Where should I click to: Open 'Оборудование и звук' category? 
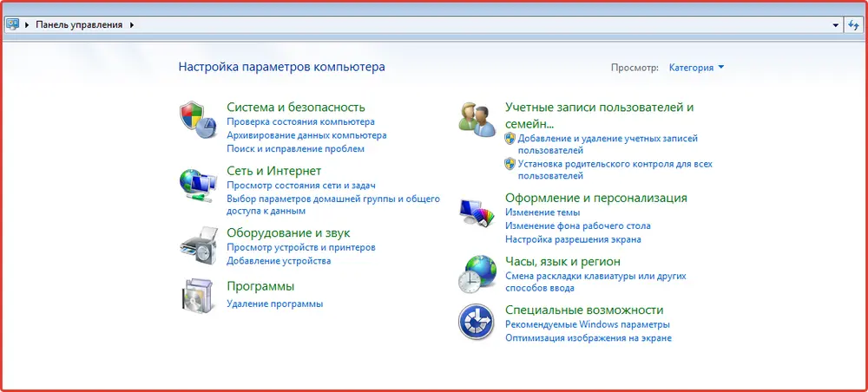(x=288, y=232)
